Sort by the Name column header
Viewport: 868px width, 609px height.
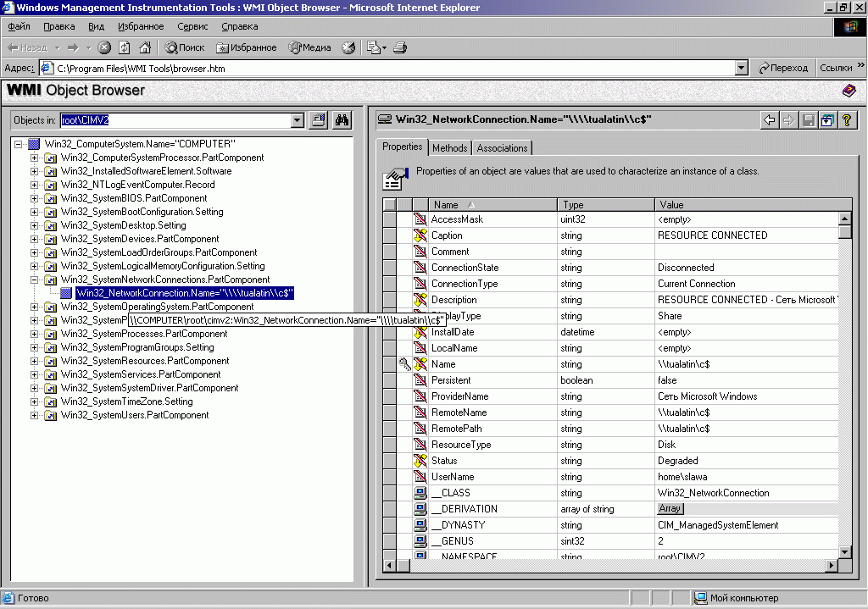492,205
